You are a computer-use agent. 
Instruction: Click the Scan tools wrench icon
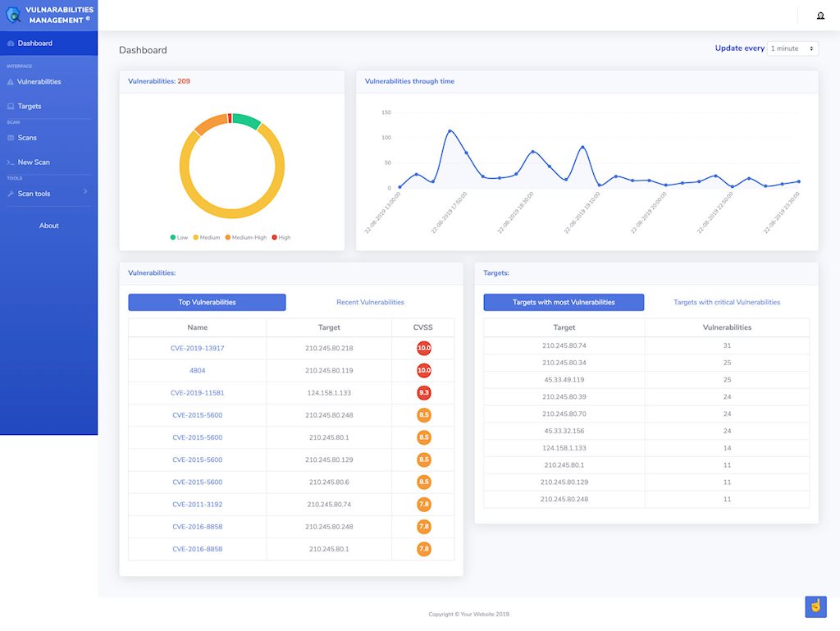(x=10, y=194)
